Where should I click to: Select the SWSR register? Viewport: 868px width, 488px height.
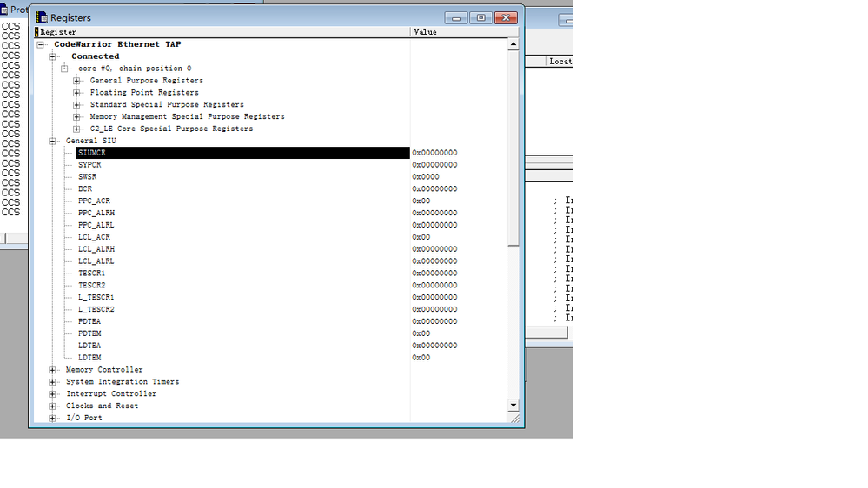point(88,177)
